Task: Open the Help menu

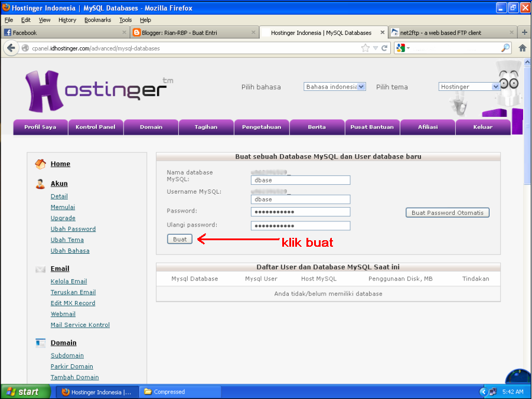Action: [145, 20]
